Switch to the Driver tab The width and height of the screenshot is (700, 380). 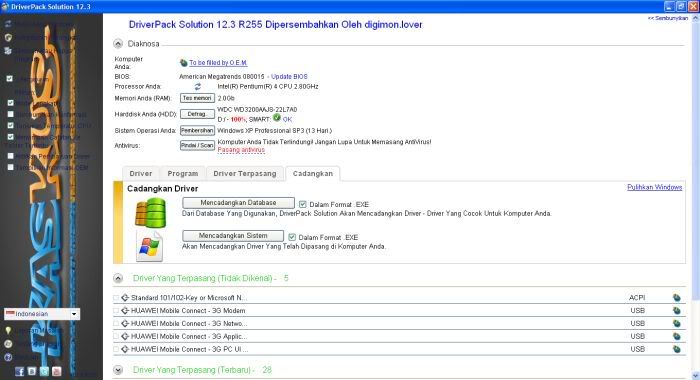click(x=141, y=174)
